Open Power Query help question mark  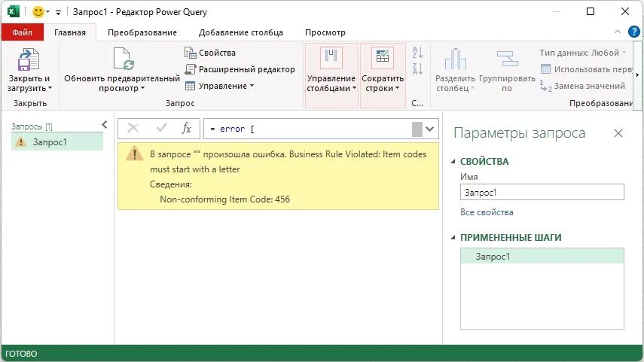click(633, 32)
